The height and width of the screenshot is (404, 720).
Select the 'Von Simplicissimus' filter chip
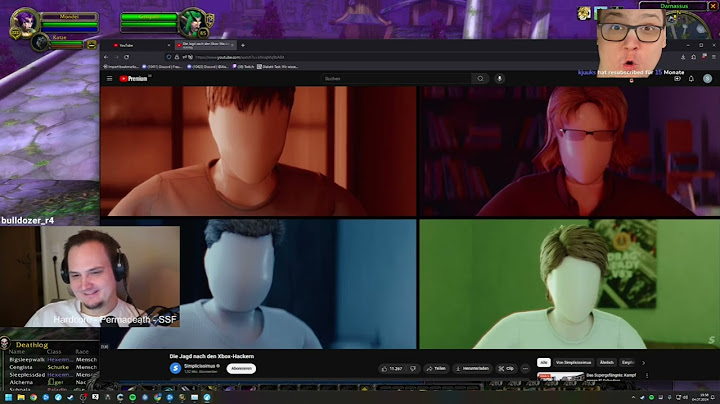pos(574,363)
